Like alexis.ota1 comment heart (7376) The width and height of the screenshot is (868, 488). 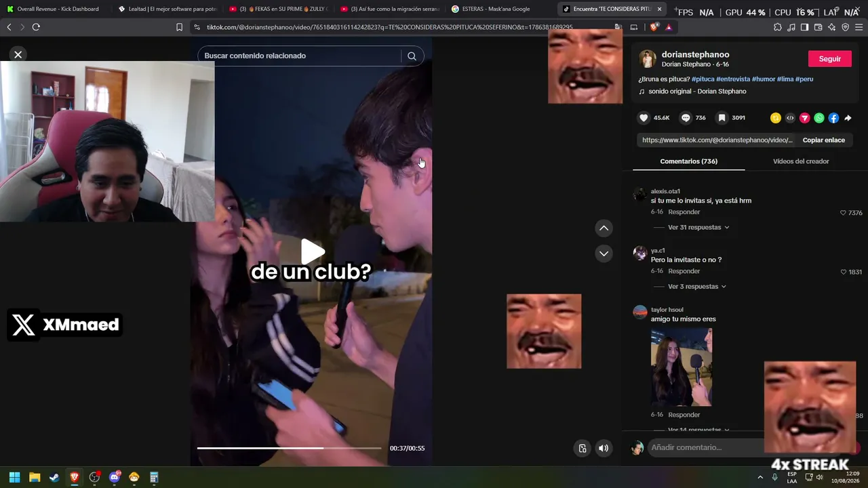point(843,213)
